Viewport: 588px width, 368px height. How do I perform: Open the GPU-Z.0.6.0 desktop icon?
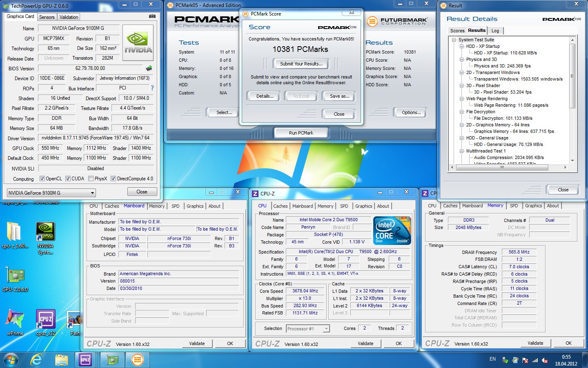click(x=15, y=280)
